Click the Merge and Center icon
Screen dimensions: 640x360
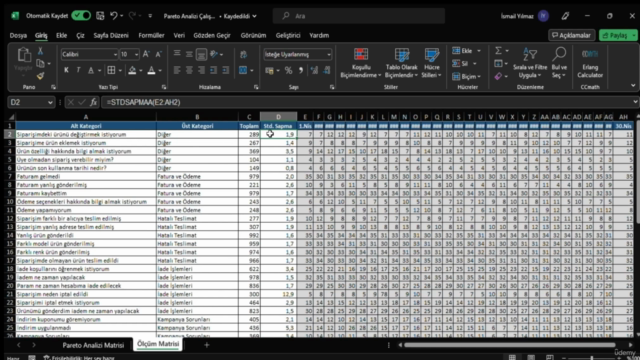(243, 70)
